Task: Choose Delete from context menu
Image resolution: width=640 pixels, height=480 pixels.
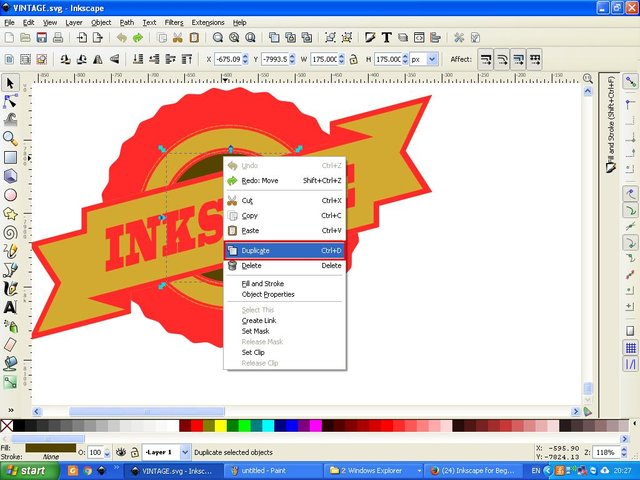Action: [285, 266]
